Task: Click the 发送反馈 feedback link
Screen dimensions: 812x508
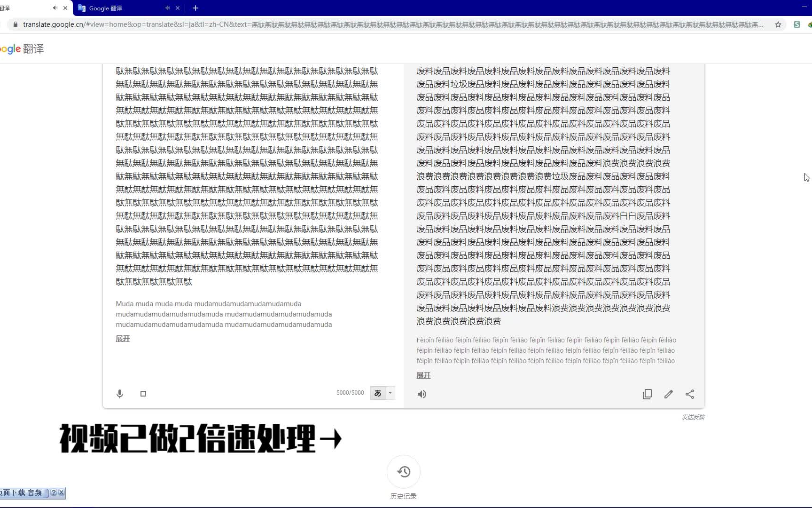Action: [693, 417]
